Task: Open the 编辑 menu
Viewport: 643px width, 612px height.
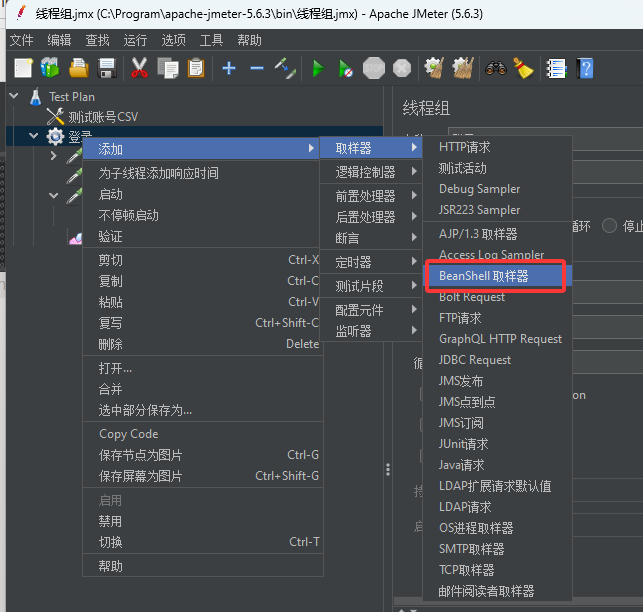Action: point(59,40)
